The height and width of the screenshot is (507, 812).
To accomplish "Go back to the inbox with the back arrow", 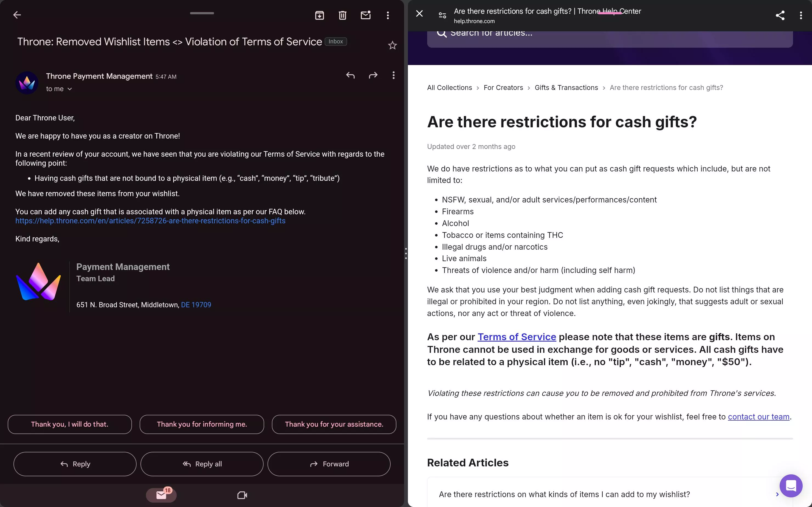I will coord(17,15).
